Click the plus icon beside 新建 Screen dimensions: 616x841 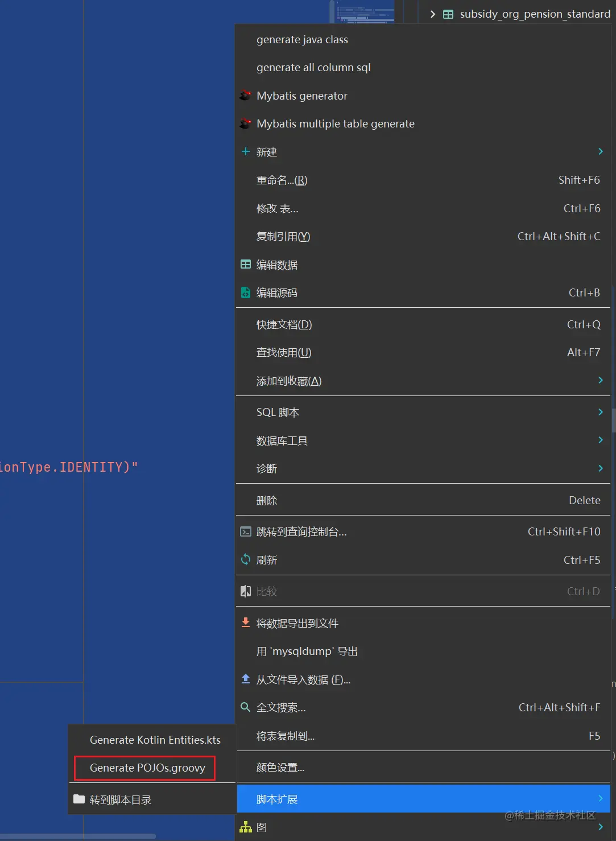coord(246,151)
